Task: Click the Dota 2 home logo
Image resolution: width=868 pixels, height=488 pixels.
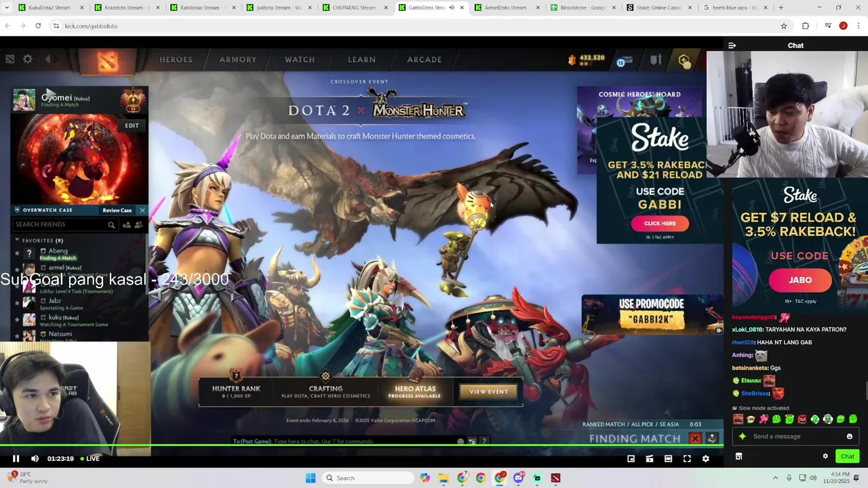Action: pyautogui.click(x=107, y=61)
